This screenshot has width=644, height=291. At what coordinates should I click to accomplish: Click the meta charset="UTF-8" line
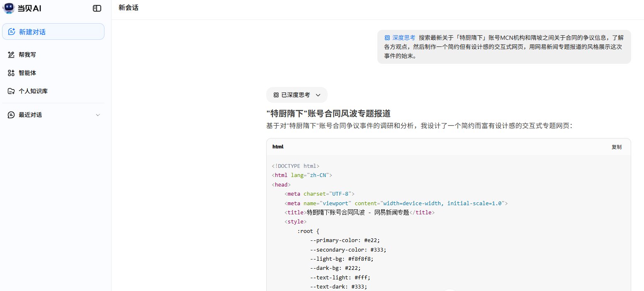(319, 194)
